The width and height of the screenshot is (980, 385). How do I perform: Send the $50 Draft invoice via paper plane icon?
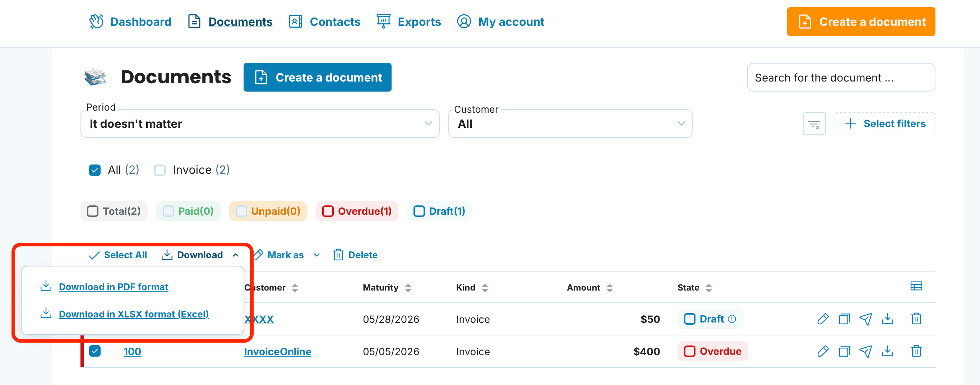point(865,319)
